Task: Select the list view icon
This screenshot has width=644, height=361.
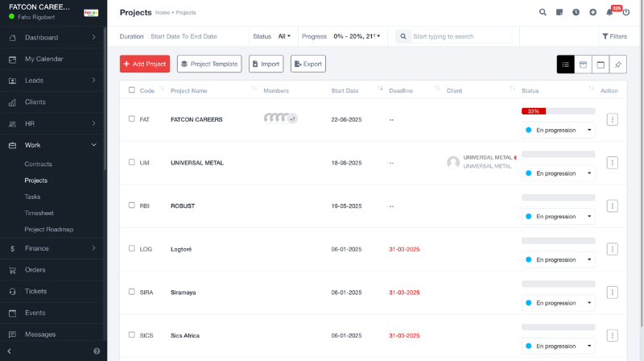Action: 566,64
